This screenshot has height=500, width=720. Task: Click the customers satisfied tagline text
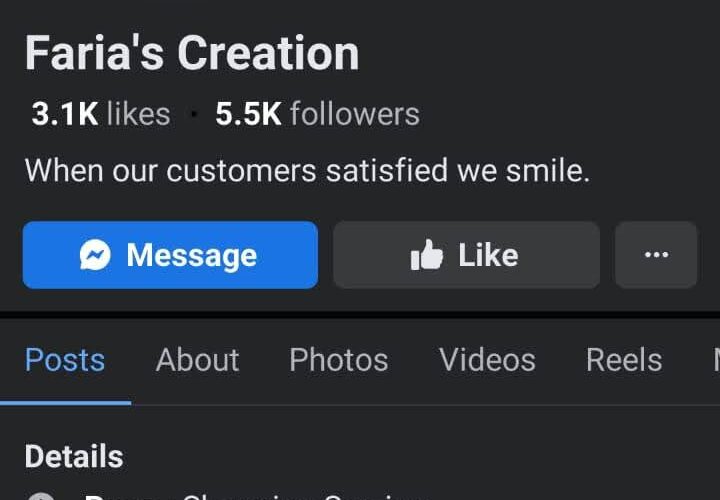pyautogui.click(x=307, y=171)
